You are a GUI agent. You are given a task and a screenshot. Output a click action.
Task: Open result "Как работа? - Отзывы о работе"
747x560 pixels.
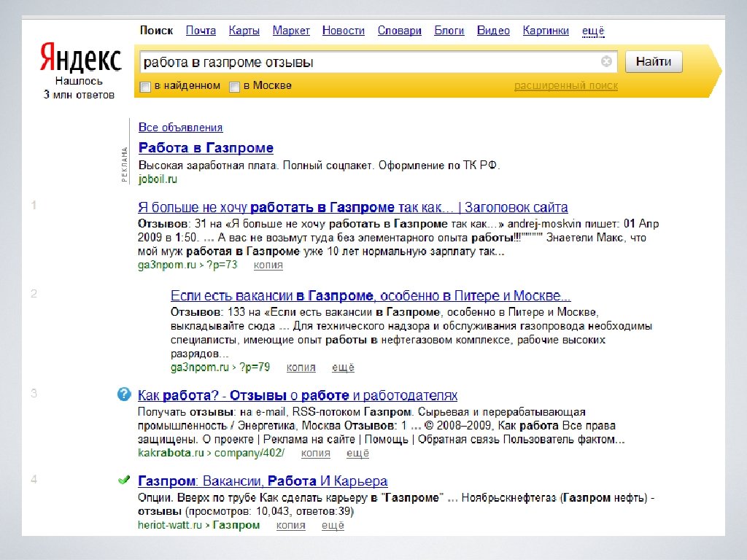pos(298,395)
